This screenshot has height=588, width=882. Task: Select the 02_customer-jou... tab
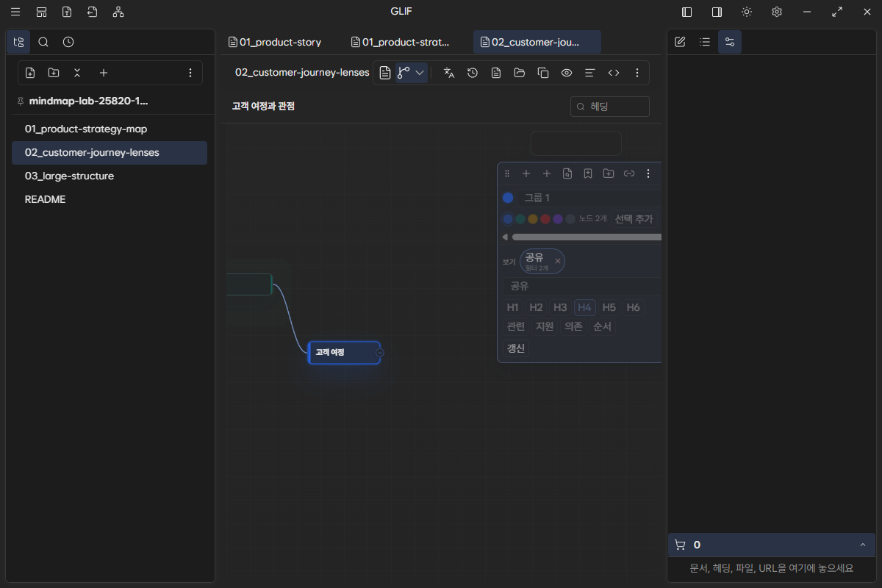coord(537,42)
